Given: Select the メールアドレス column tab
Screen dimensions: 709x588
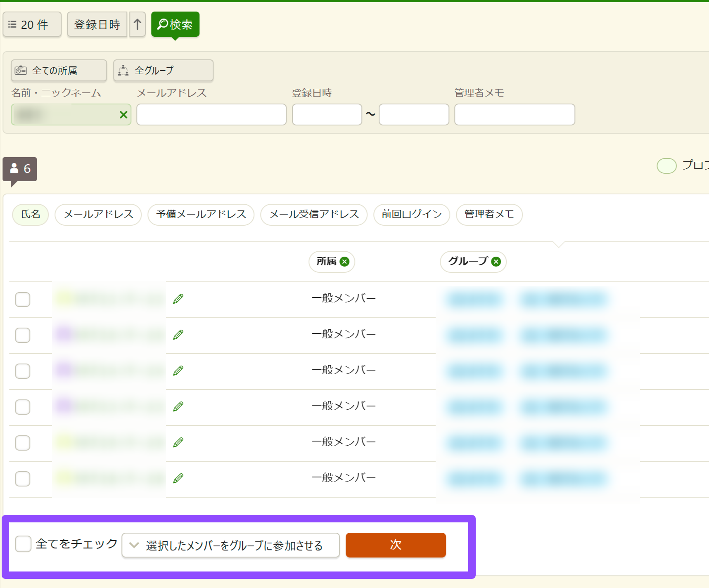Looking at the screenshot, I should click(98, 215).
